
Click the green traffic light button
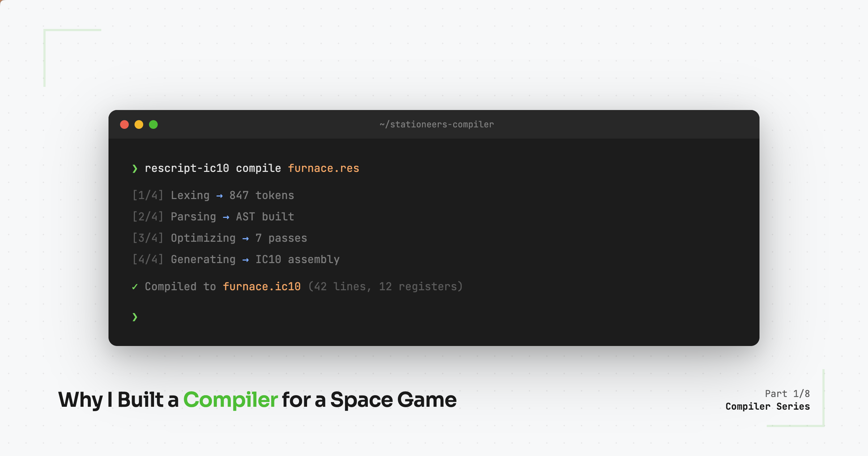coord(153,124)
